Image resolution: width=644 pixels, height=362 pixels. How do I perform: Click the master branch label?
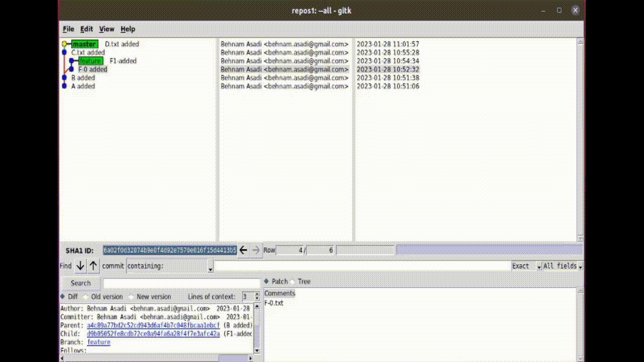click(x=84, y=44)
